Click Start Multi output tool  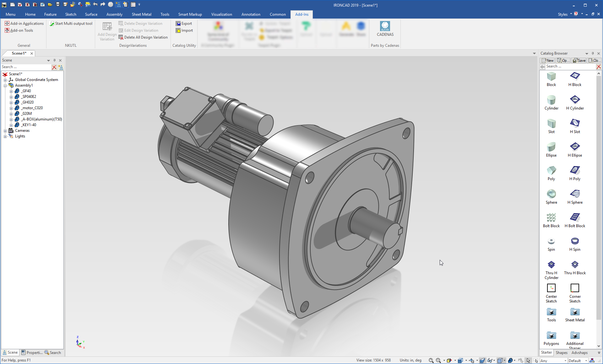tap(71, 23)
